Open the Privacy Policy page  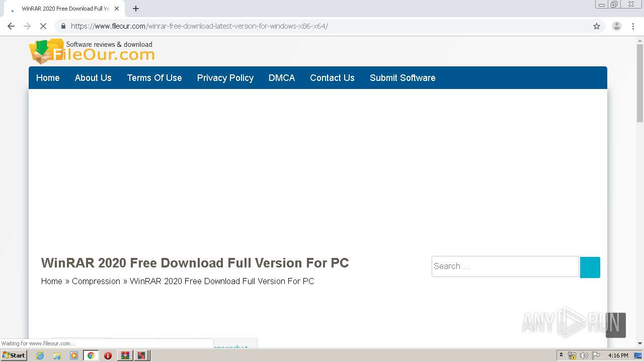point(225,78)
